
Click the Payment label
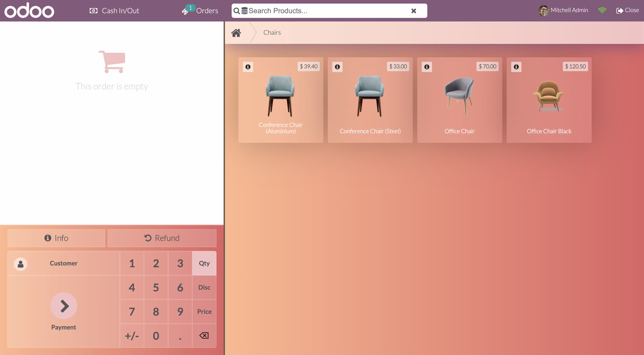(64, 327)
